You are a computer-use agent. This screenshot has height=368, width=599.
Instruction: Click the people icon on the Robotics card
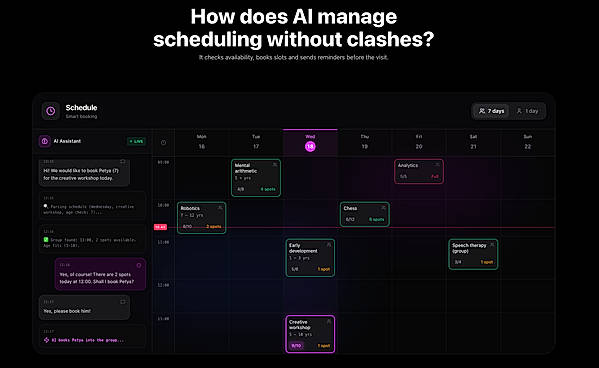click(x=220, y=208)
